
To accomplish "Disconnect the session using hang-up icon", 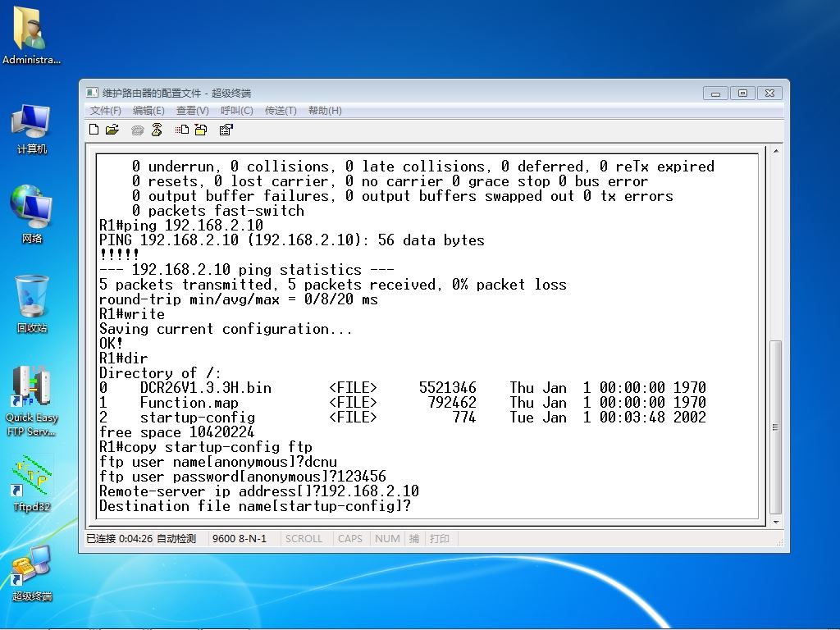I will pyautogui.click(x=157, y=130).
